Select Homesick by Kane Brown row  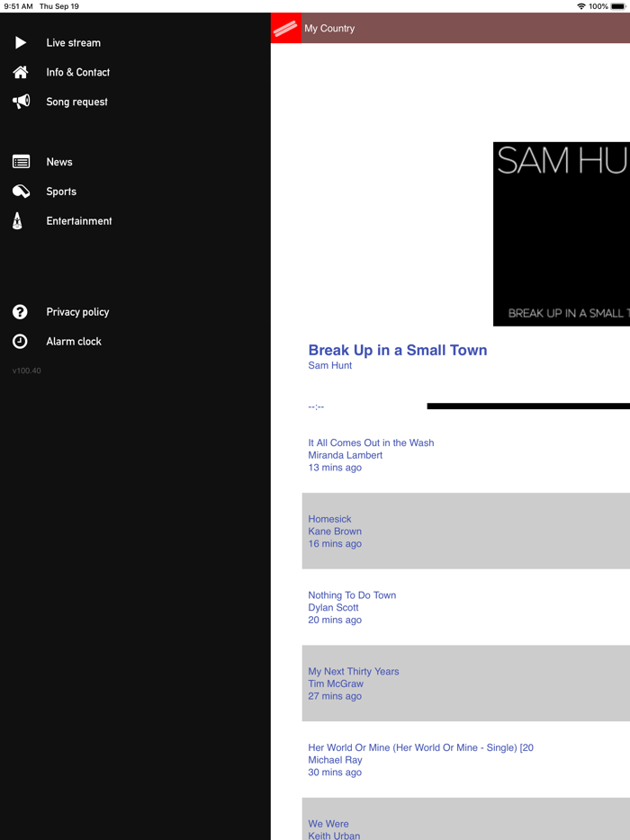click(466, 531)
